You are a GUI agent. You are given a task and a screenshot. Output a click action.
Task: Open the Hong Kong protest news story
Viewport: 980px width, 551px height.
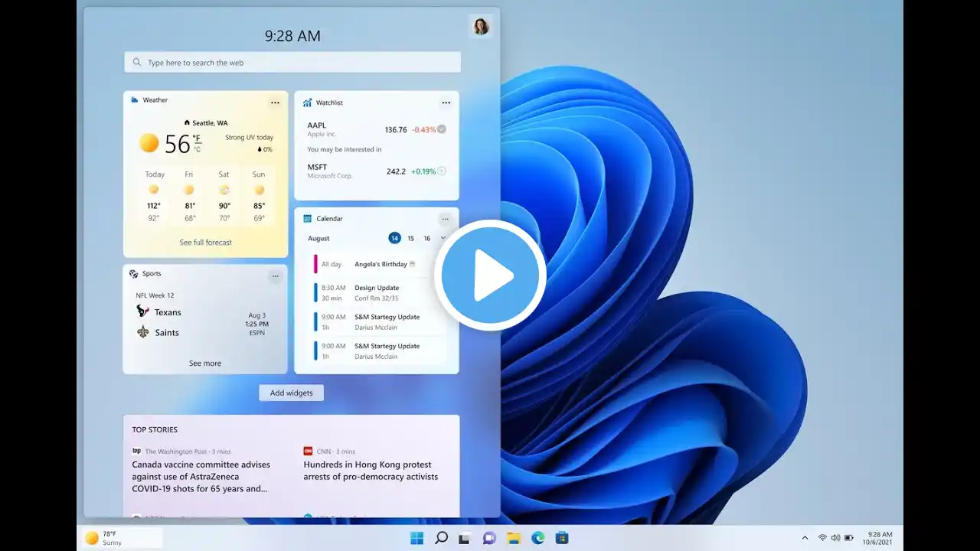(371, 471)
